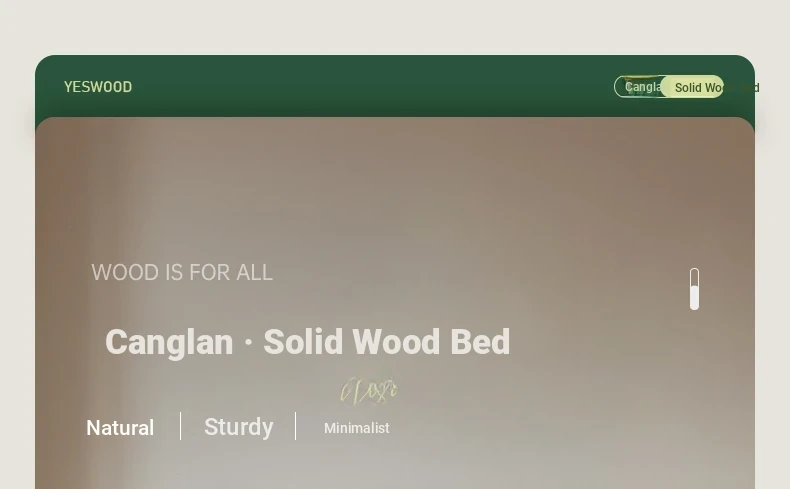
Task: Click the YESWOOD brand logo
Action: point(98,87)
